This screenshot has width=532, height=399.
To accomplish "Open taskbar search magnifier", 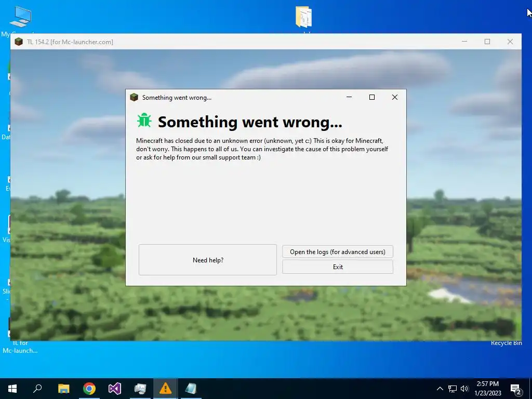I will coord(37,389).
